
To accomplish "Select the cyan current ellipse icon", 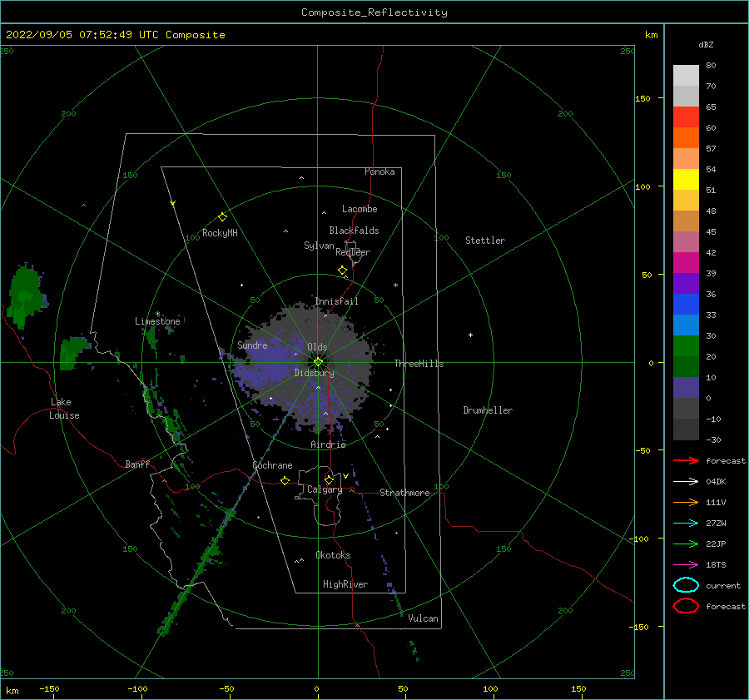I will point(686,585).
